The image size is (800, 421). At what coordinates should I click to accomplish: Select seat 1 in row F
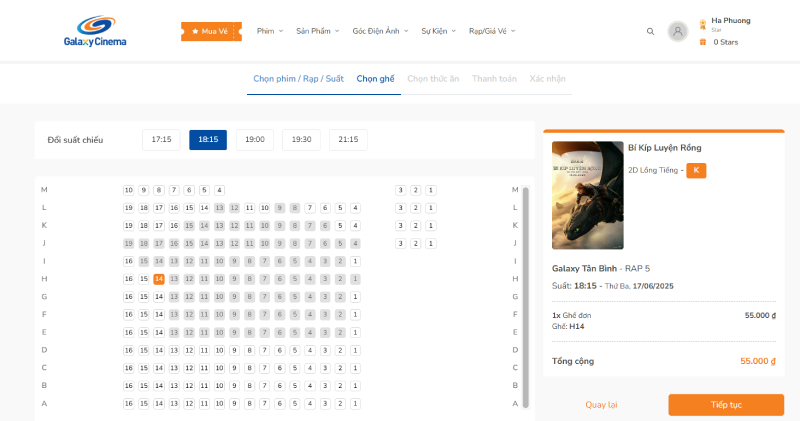(x=355, y=314)
